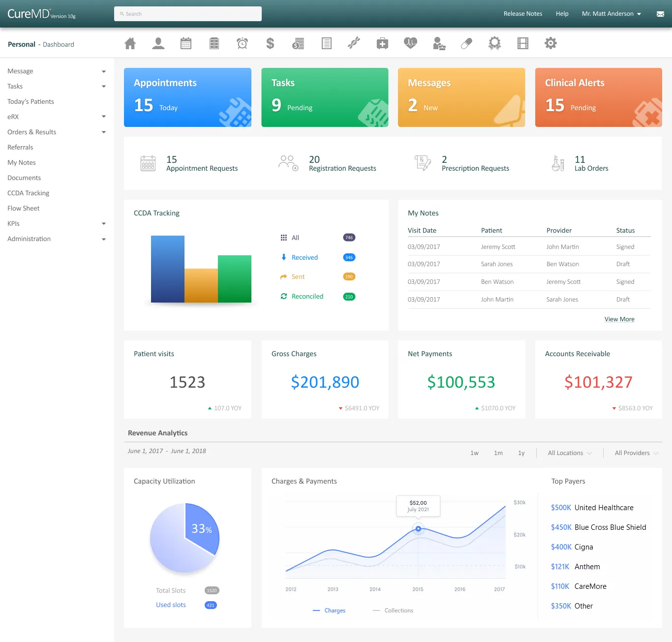Click the Sent share arrow icon
This screenshot has height=642, width=672.
coord(283,277)
